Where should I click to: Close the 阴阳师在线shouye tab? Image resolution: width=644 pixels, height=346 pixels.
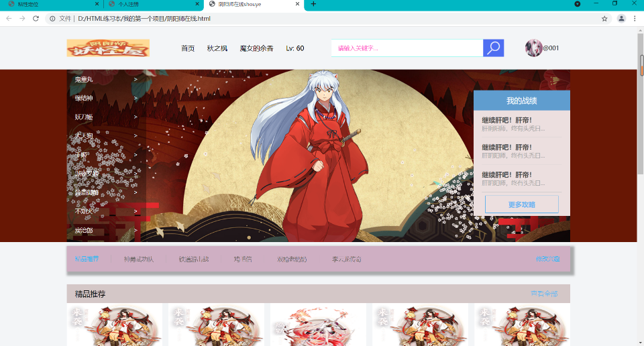[x=297, y=4]
